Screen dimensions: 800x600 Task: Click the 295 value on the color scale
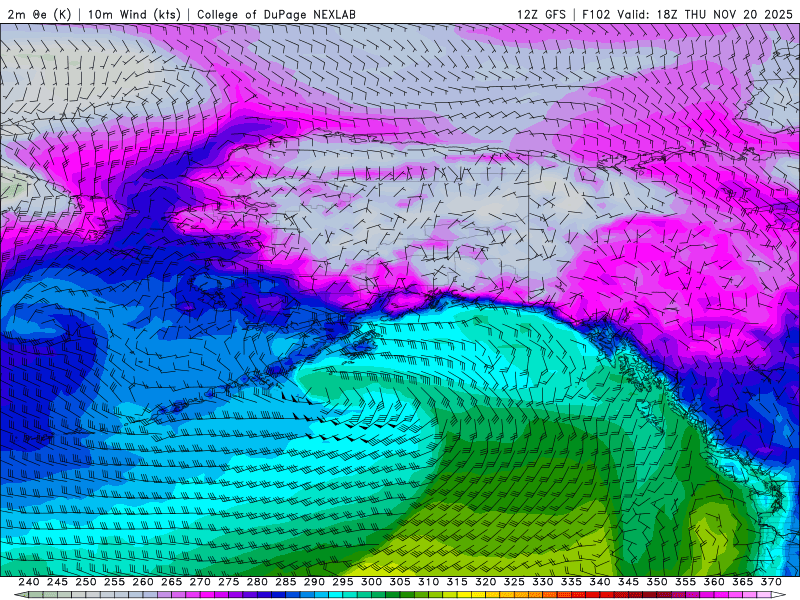coord(343,582)
